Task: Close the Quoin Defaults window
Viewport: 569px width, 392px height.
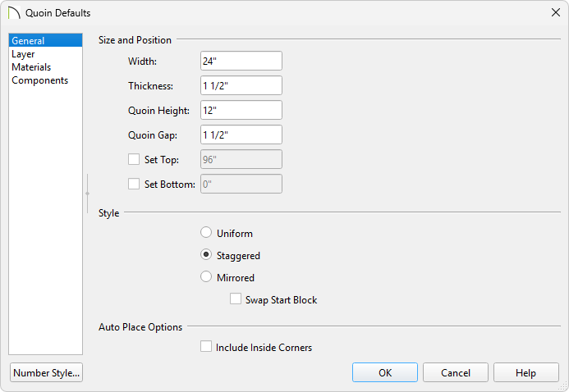Action: 556,12
